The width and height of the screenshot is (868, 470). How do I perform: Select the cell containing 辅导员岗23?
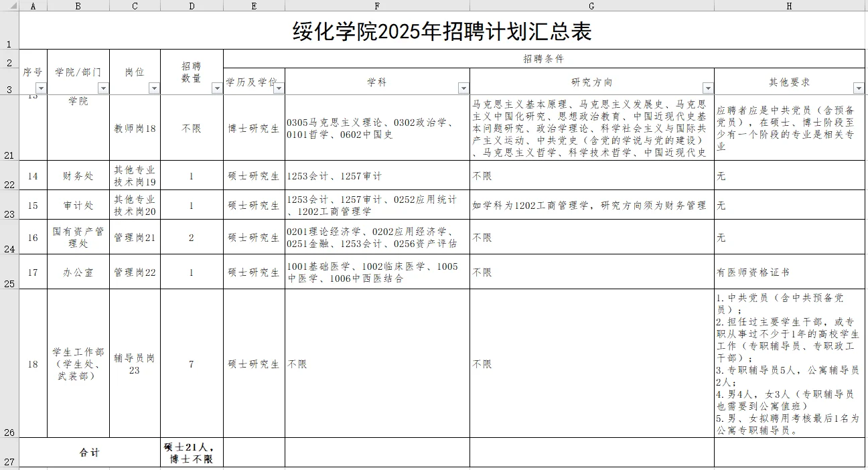135,365
